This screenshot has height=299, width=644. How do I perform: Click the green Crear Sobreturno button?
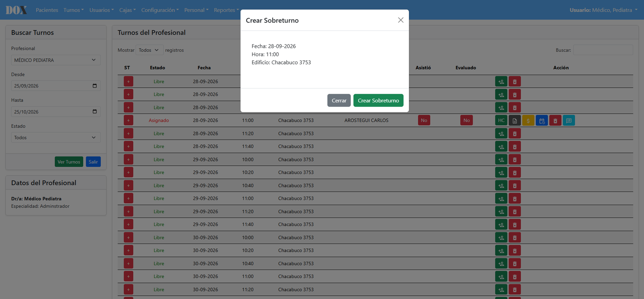click(378, 100)
